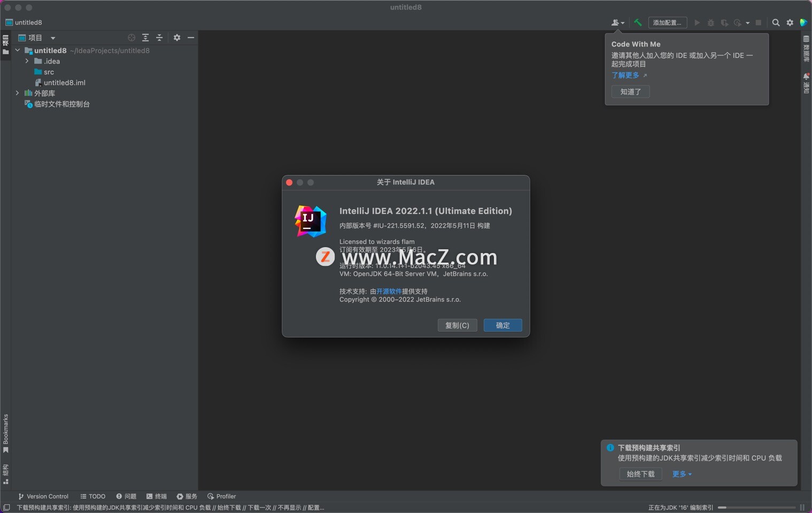Click the notification info icon

click(610, 448)
